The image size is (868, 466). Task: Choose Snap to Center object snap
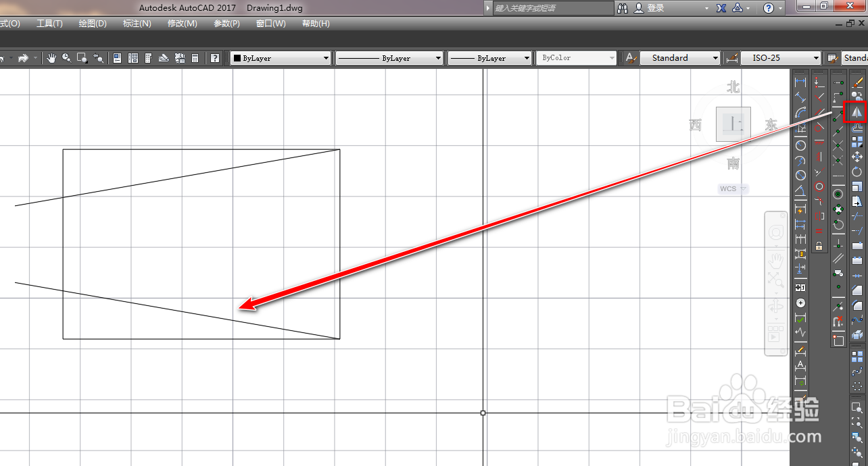pyautogui.click(x=838, y=194)
